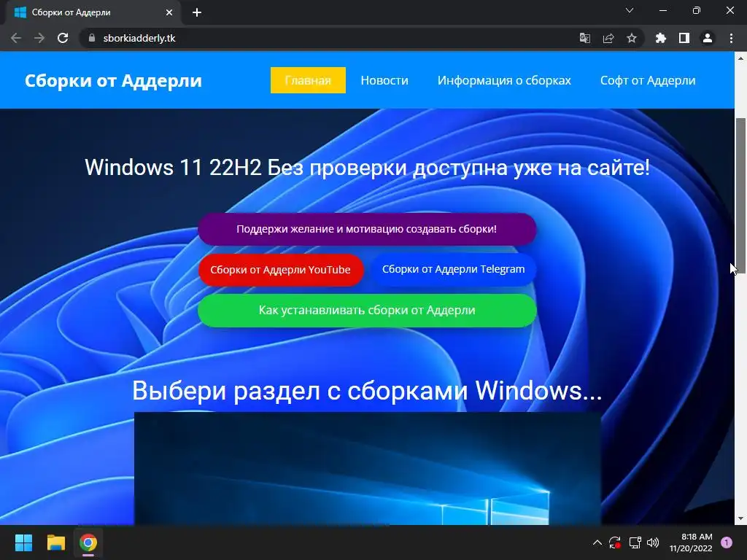The height and width of the screenshot is (560, 747).
Task: Open the Chrome three-dot menu
Action: (731, 38)
